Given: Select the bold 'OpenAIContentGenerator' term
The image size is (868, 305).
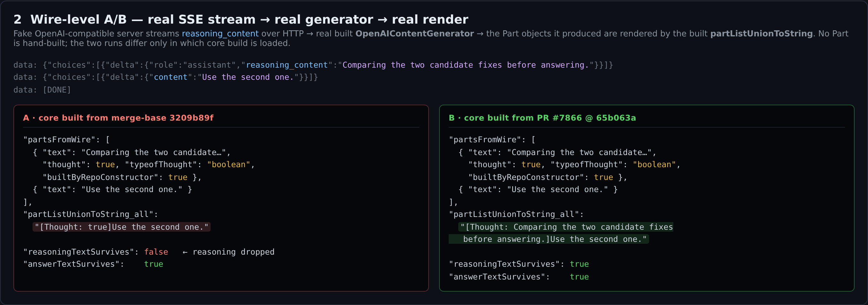Looking at the screenshot, I should [415, 34].
